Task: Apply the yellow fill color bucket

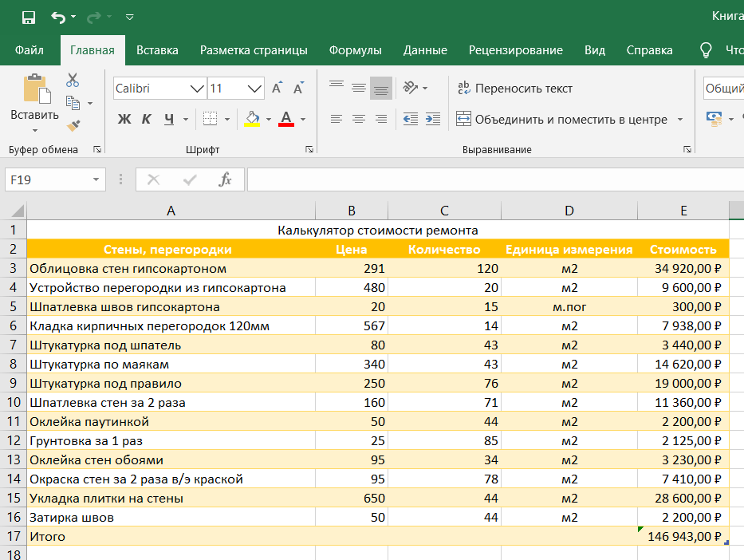Action: (252, 120)
